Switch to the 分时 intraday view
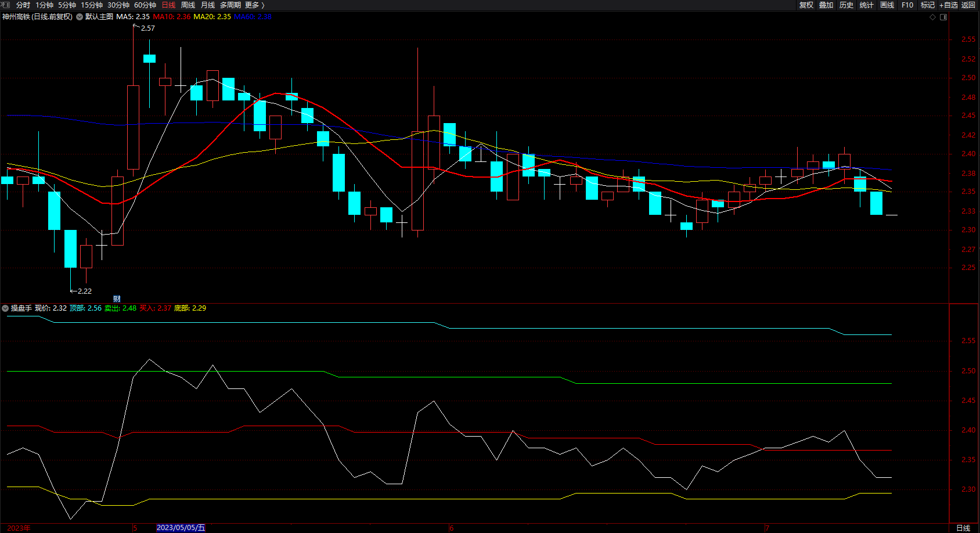 coord(23,5)
